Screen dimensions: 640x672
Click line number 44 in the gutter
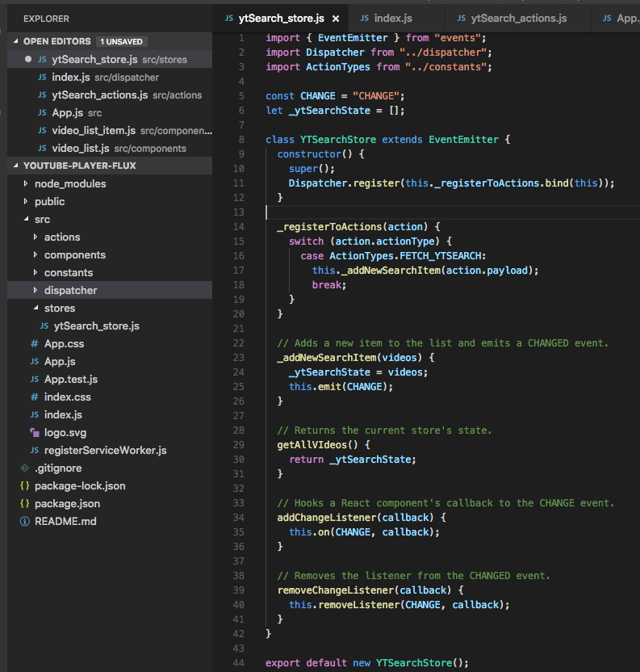pyautogui.click(x=239, y=662)
